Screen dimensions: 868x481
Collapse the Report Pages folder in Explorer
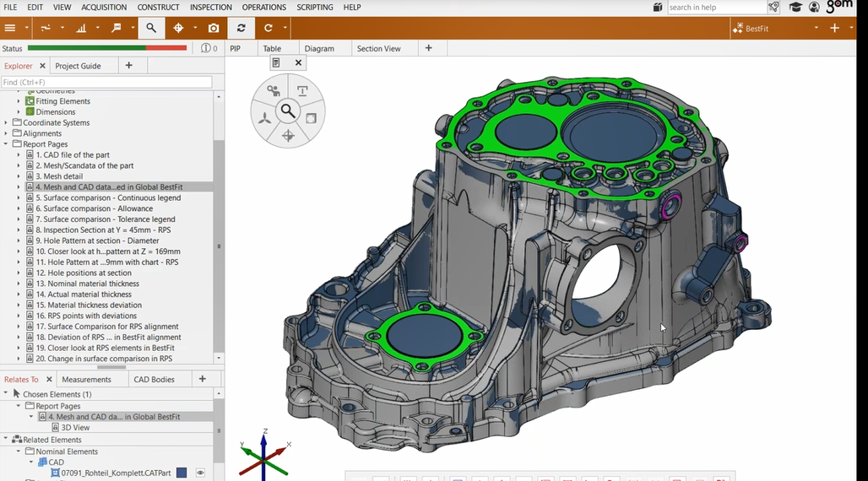click(7, 144)
